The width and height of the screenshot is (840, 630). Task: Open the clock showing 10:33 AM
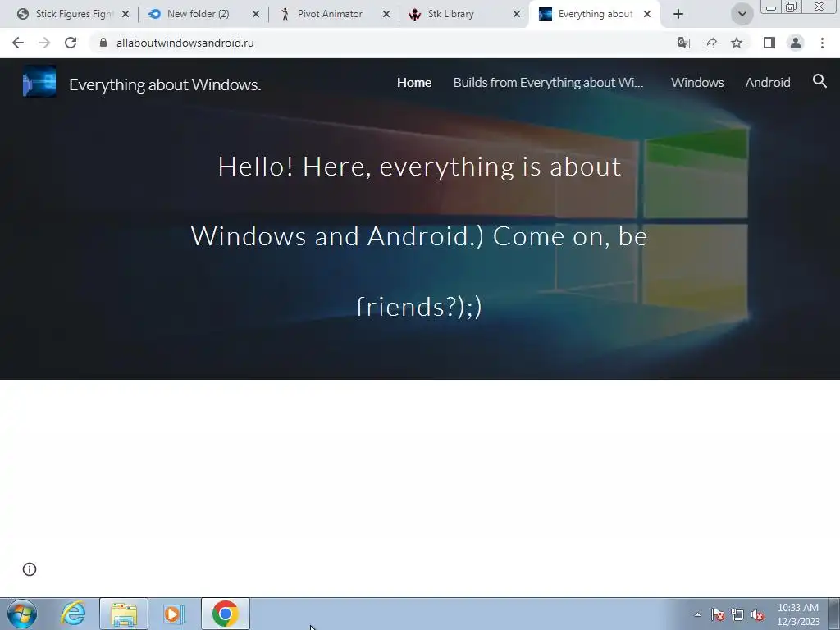[x=798, y=614]
